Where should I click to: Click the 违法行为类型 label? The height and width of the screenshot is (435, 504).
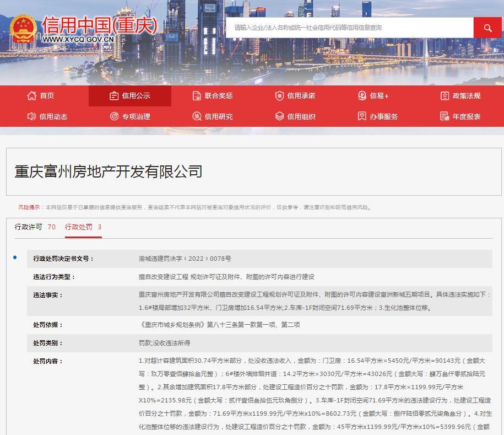(53, 277)
